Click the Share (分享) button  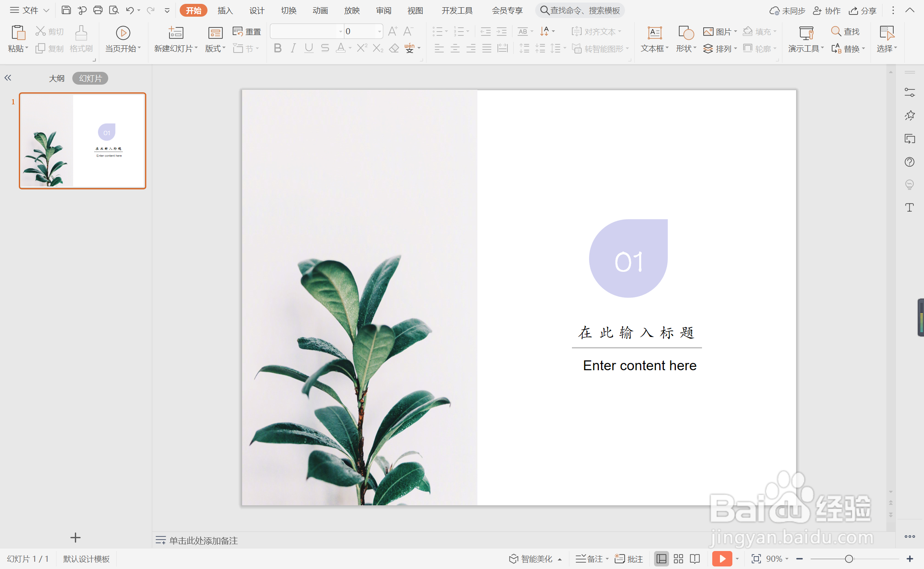coord(863,10)
